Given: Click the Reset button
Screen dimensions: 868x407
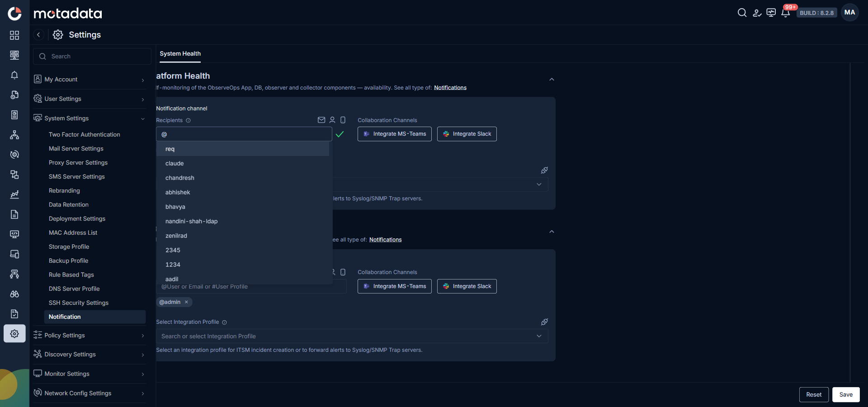Looking at the screenshot, I should 814,394.
